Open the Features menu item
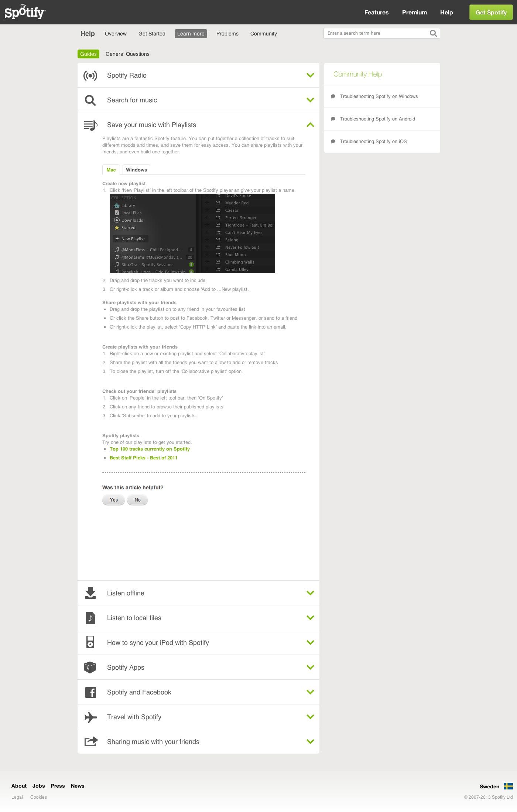 tap(376, 12)
